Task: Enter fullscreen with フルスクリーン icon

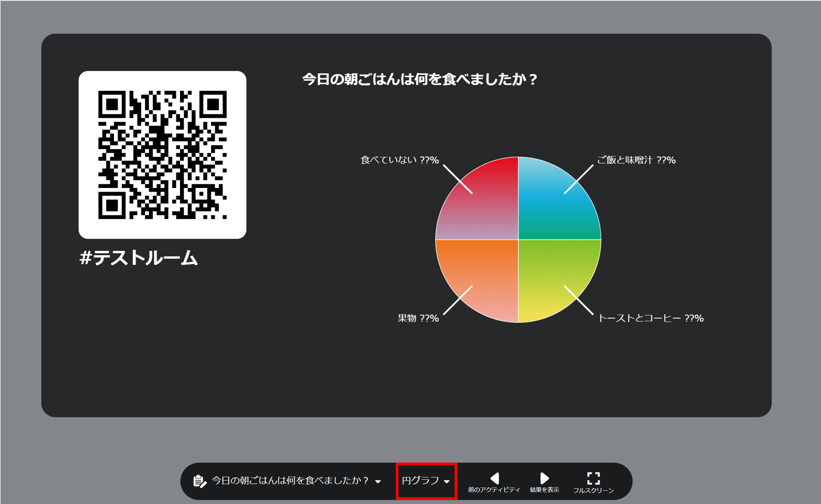Action: point(593,482)
